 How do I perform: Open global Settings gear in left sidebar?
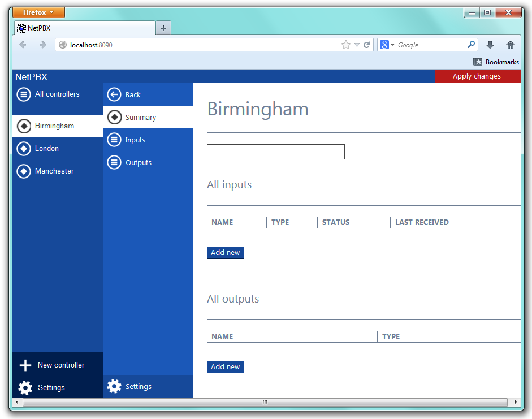click(x=25, y=388)
